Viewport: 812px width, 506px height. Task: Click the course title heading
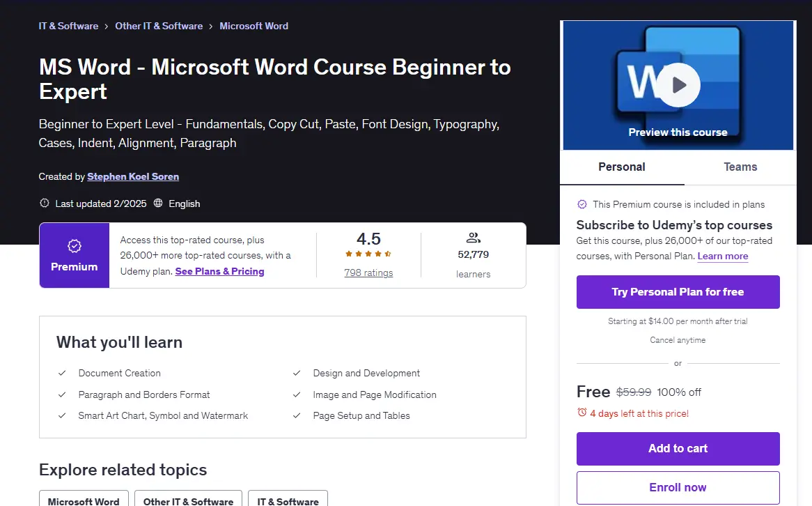(x=275, y=79)
